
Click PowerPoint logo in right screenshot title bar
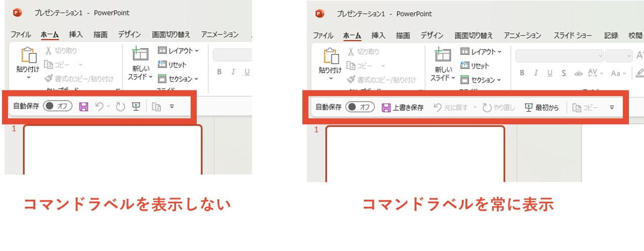click(x=320, y=14)
